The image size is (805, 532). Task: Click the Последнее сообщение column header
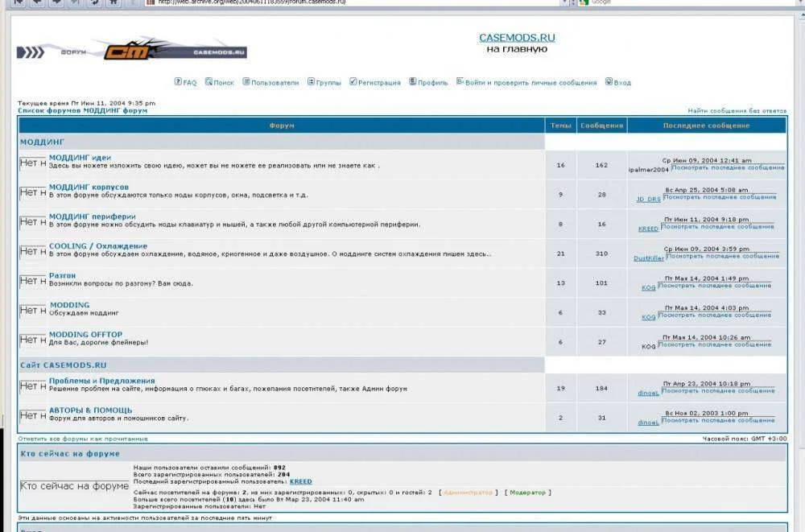[x=707, y=126]
